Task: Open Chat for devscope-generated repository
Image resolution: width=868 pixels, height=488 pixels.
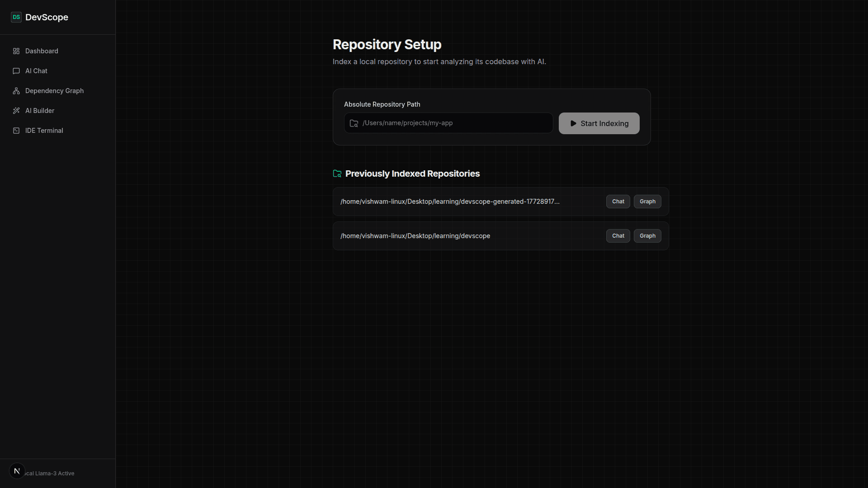Action: 618,202
